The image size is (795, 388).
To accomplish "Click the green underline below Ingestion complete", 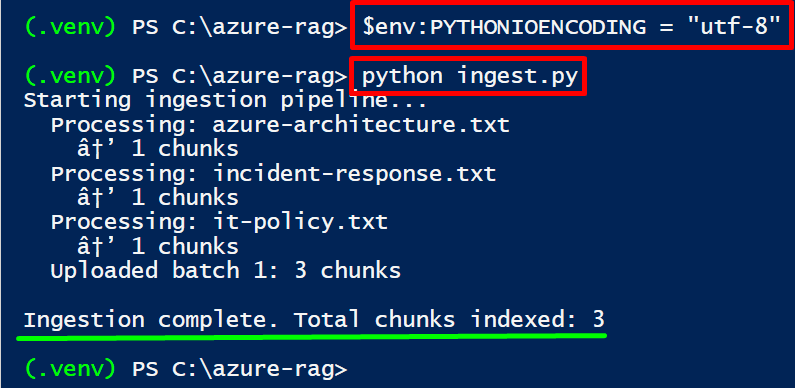I will pyautogui.click(x=311, y=337).
